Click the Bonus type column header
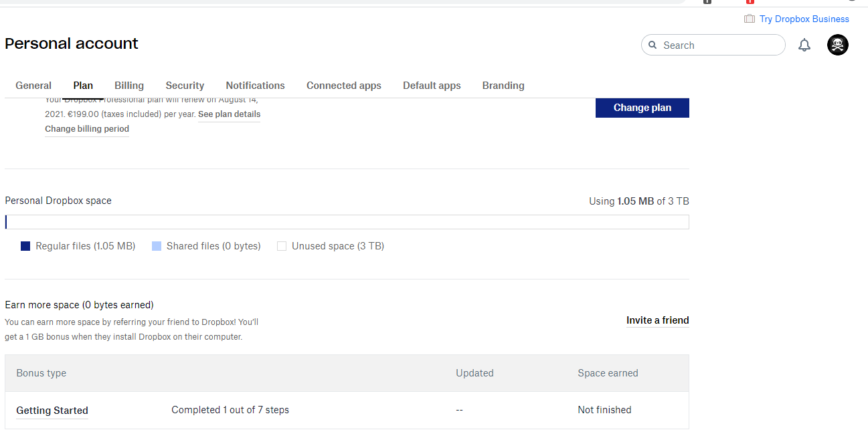This screenshot has height=448, width=868. 41,373
